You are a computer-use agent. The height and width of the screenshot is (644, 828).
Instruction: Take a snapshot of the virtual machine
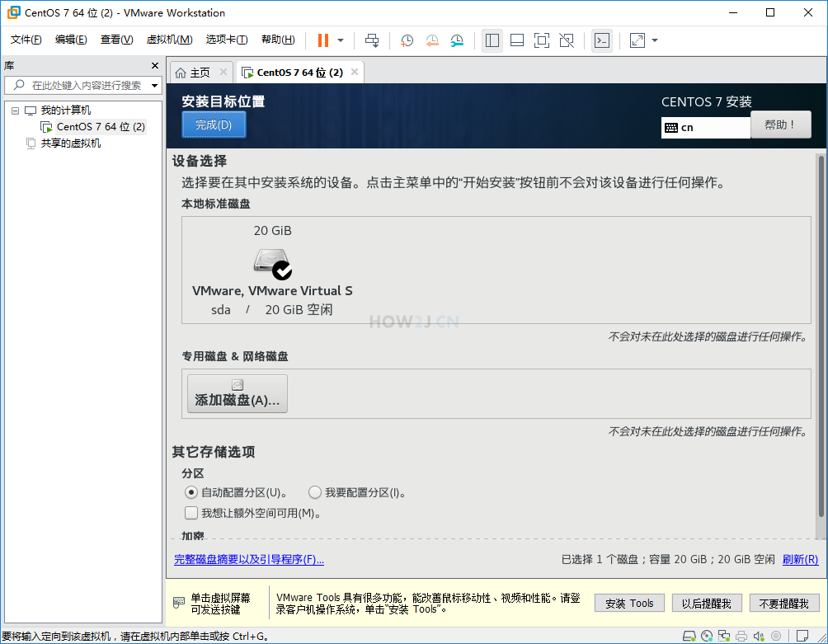pos(407,40)
